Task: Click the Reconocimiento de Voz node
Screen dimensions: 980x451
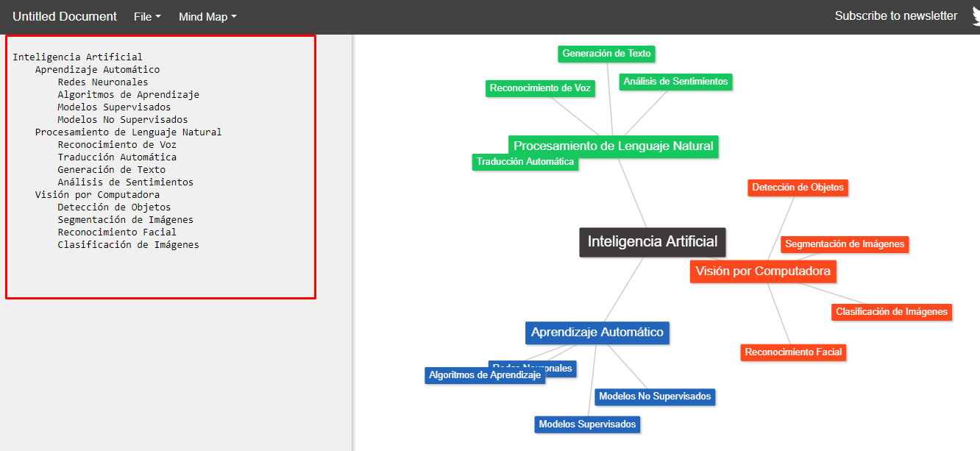Action: [x=540, y=88]
